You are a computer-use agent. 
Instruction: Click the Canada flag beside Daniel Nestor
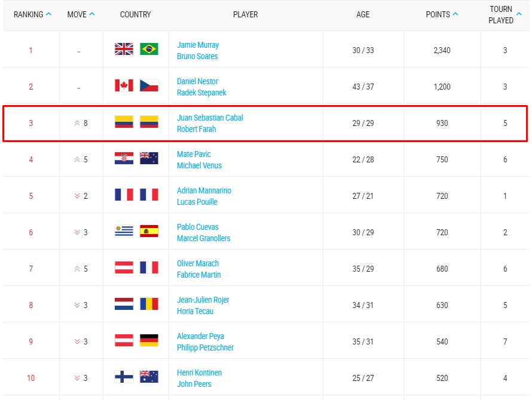[x=124, y=85]
